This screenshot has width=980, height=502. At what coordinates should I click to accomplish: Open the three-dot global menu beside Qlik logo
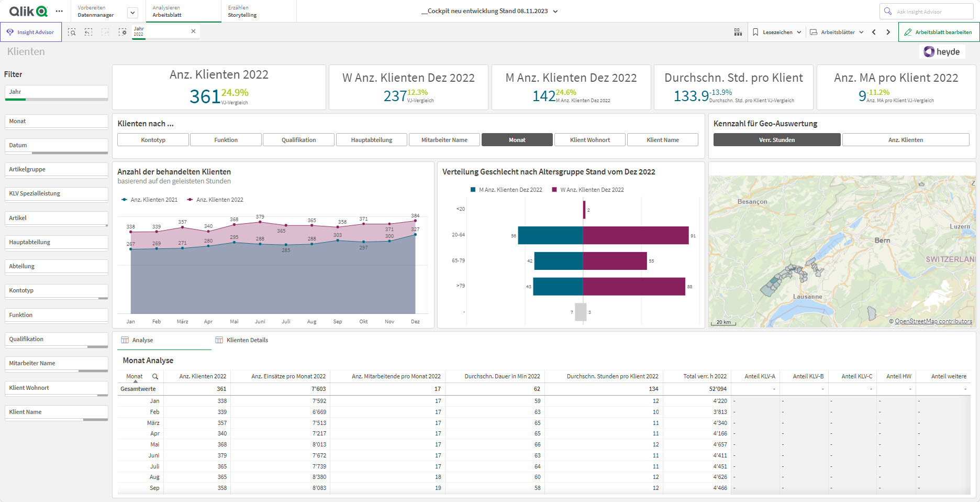coord(59,11)
